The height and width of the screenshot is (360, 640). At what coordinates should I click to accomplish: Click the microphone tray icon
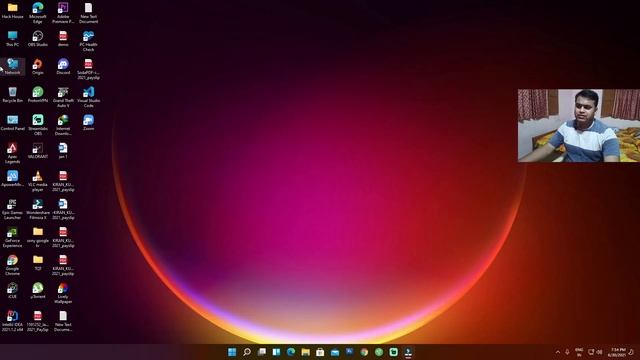pos(567,352)
